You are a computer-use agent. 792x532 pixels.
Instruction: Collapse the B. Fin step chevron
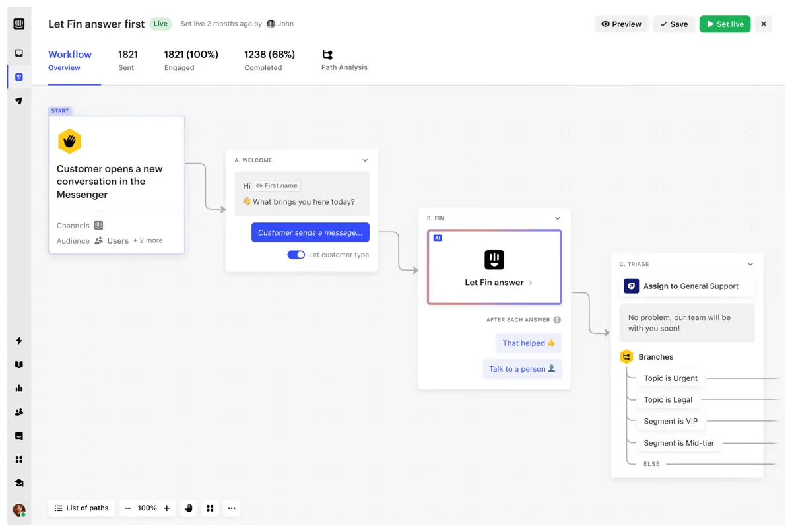[558, 218]
